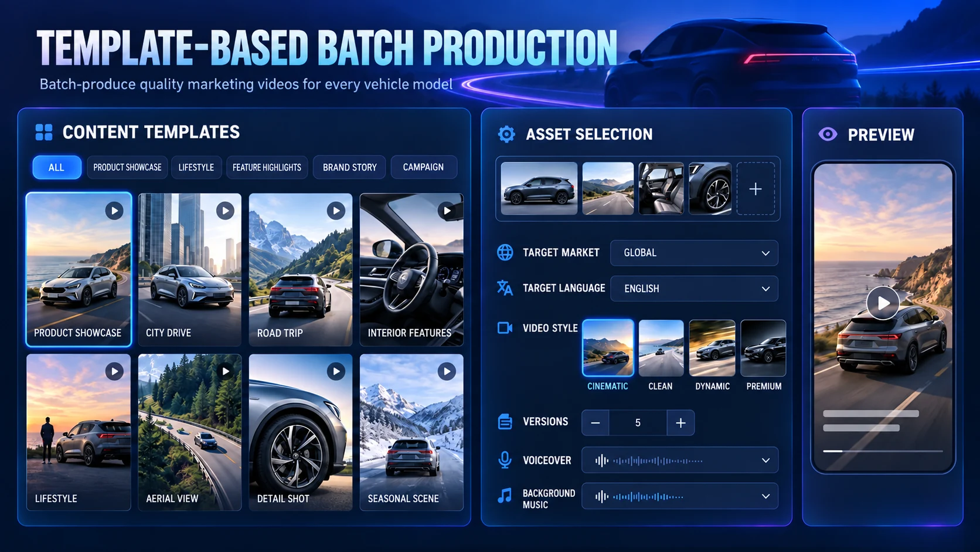
Task: Click the Target Language translate icon
Action: (x=505, y=288)
